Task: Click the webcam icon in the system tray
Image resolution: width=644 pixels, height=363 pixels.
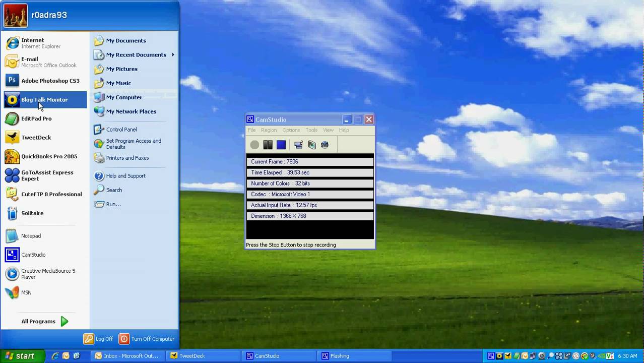Action: pos(541,356)
